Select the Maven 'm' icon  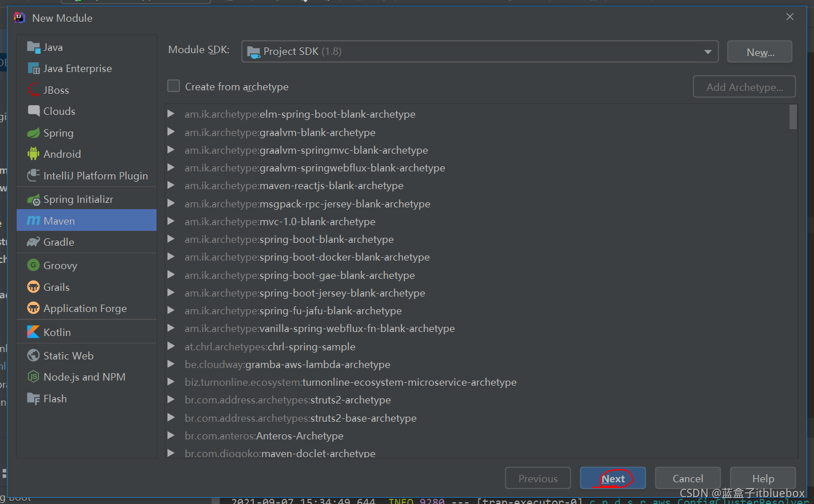tap(33, 221)
